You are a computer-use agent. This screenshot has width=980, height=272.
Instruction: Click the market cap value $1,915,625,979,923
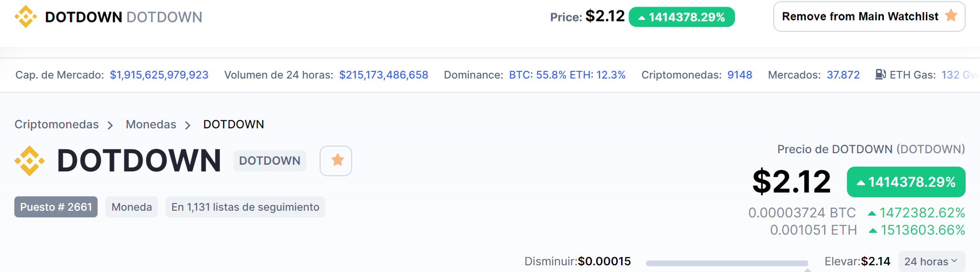[159, 75]
